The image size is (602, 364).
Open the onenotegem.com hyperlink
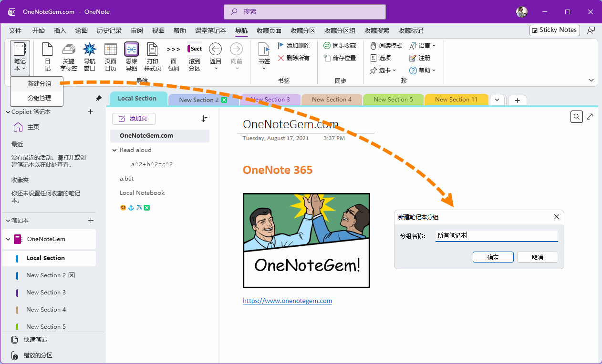coord(287,301)
